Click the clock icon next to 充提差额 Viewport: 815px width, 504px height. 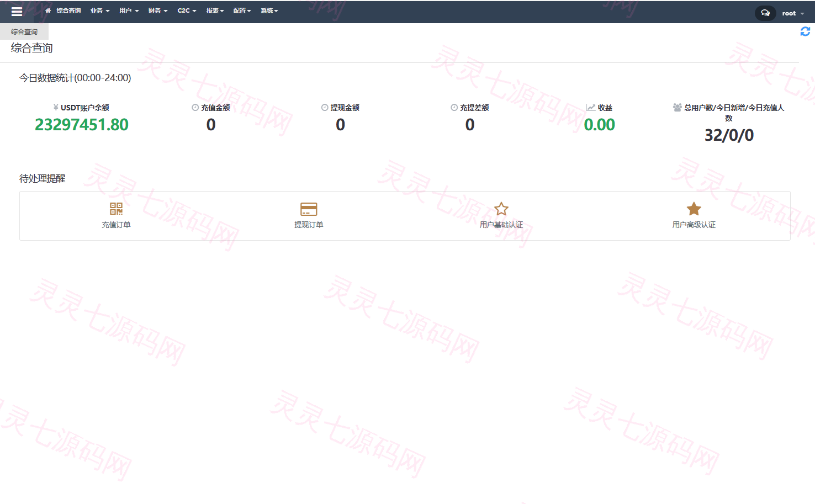click(454, 108)
